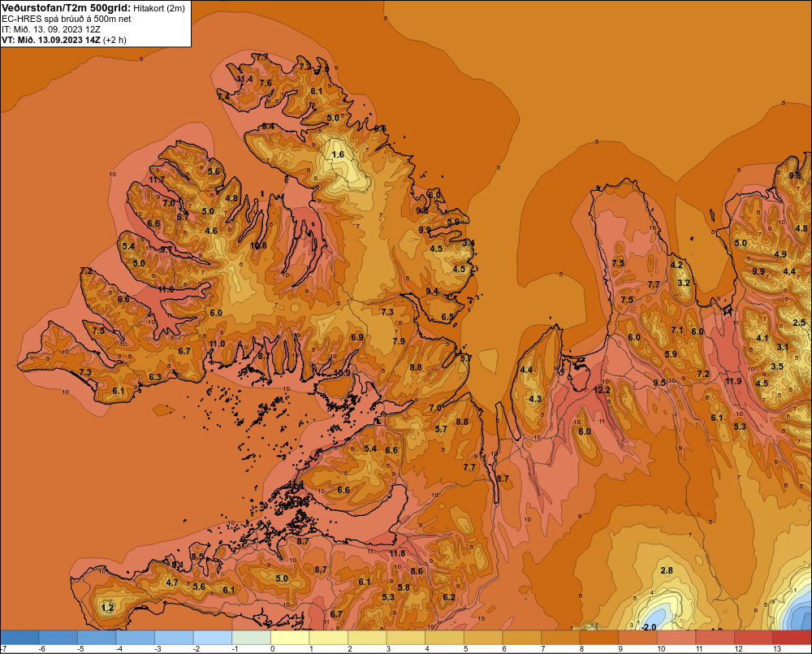This screenshot has width=812, height=654.
Task: Click the '2.5' temperature value
Action: [x=799, y=323]
